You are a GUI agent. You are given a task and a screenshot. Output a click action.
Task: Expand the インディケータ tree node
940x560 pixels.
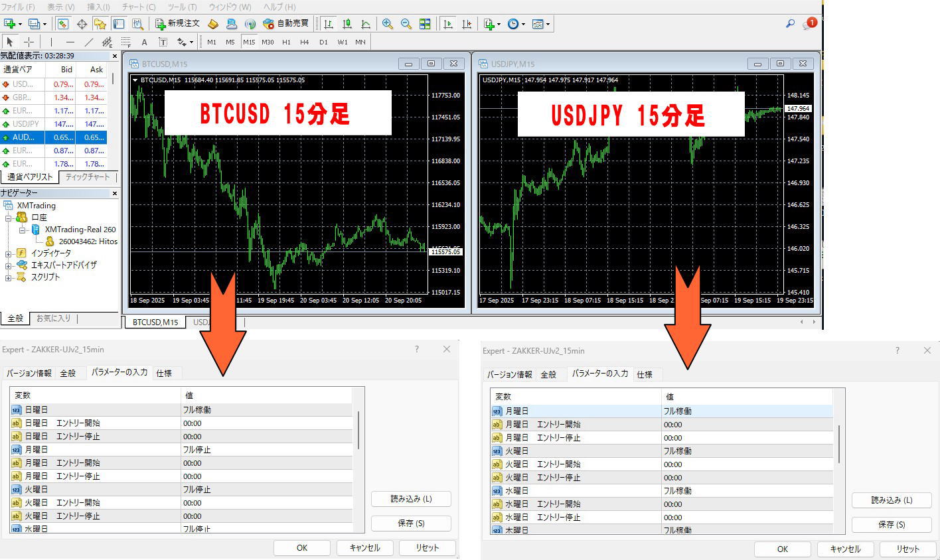pos(8,253)
